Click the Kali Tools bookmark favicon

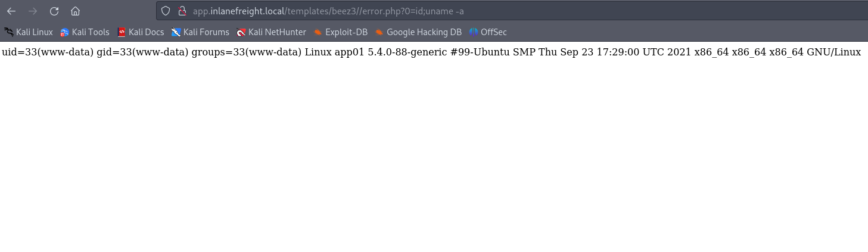(64, 32)
